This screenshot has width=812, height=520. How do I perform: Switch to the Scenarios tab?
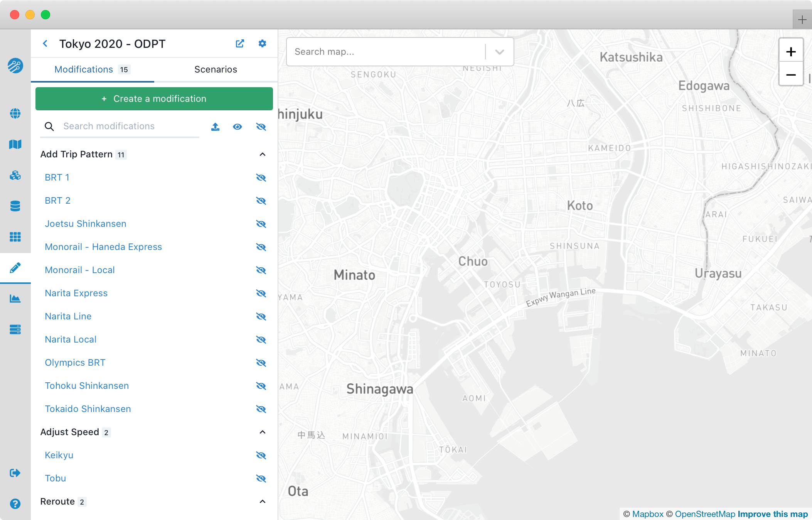click(x=216, y=69)
